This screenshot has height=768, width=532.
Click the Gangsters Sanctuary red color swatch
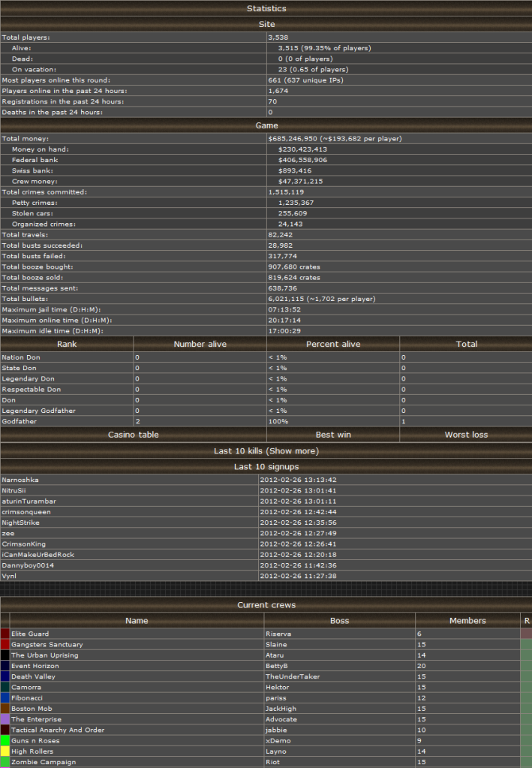tap(5, 645)
